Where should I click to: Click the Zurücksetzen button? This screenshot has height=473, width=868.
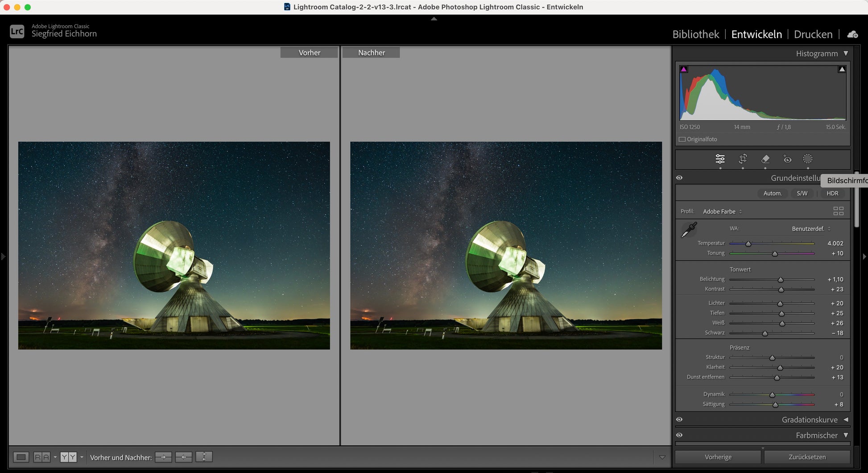coord(807,457)
